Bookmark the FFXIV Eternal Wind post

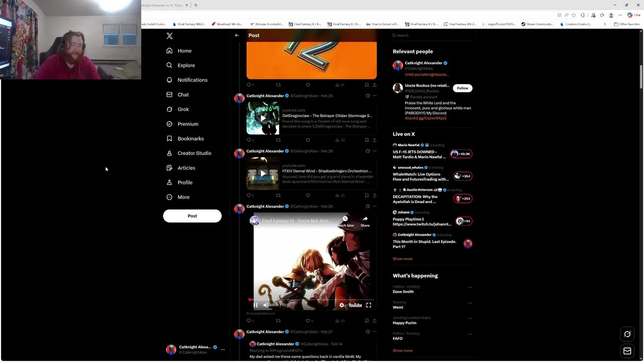[x=367, y=196]
